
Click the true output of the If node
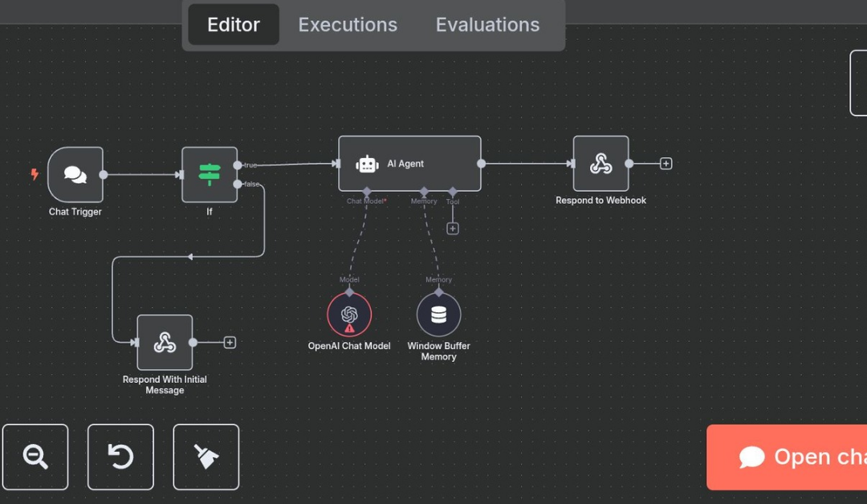236,165
